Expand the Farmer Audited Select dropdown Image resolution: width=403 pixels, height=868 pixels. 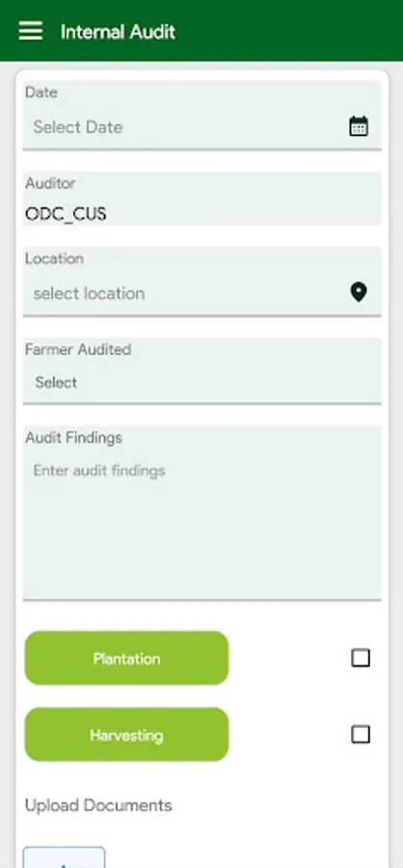point(202,383)
